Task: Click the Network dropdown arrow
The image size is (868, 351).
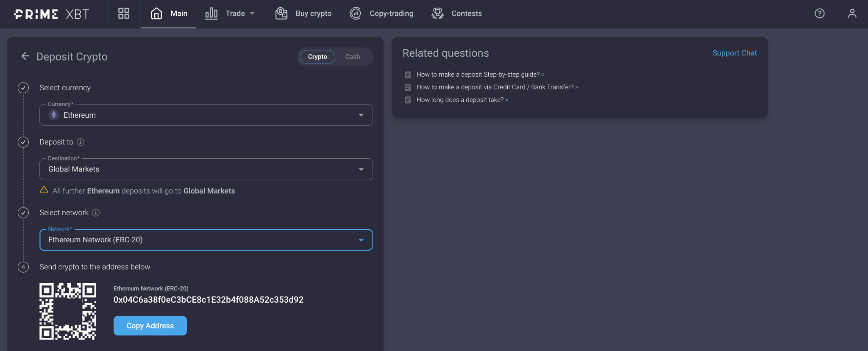Action: click(361, 240)
